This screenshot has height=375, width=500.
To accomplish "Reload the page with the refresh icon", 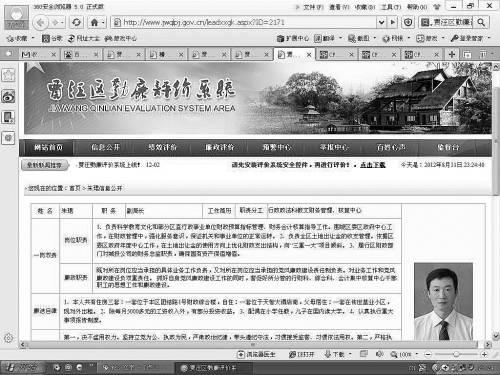I will pyautogui.click(x=76, y=22).
